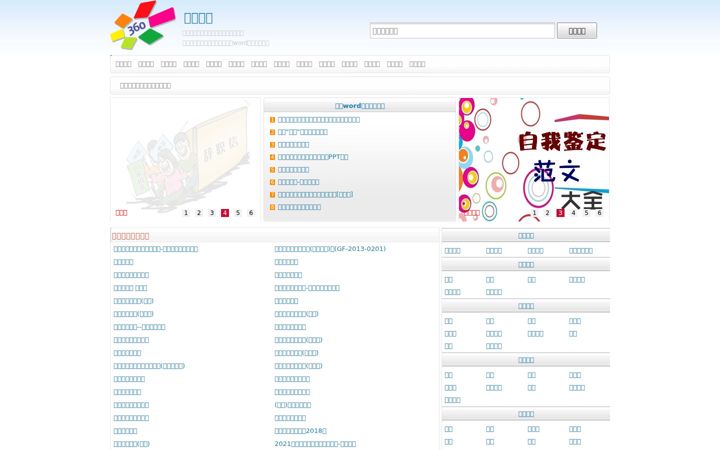Image resolution: width=720 pixels, height=450 pixels.
Task: Open the article link ending with 2018
Action: 300,431
